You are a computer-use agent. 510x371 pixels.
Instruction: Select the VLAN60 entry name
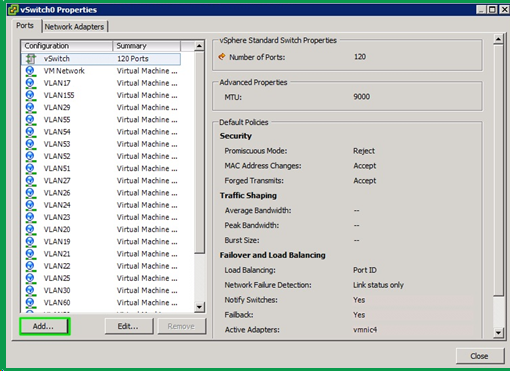point(57,303)
